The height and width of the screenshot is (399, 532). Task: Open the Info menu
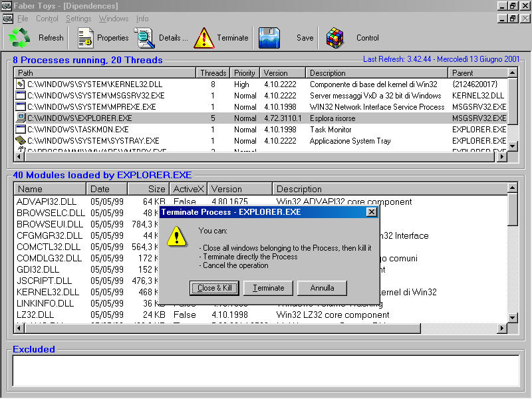click(142, 19)
